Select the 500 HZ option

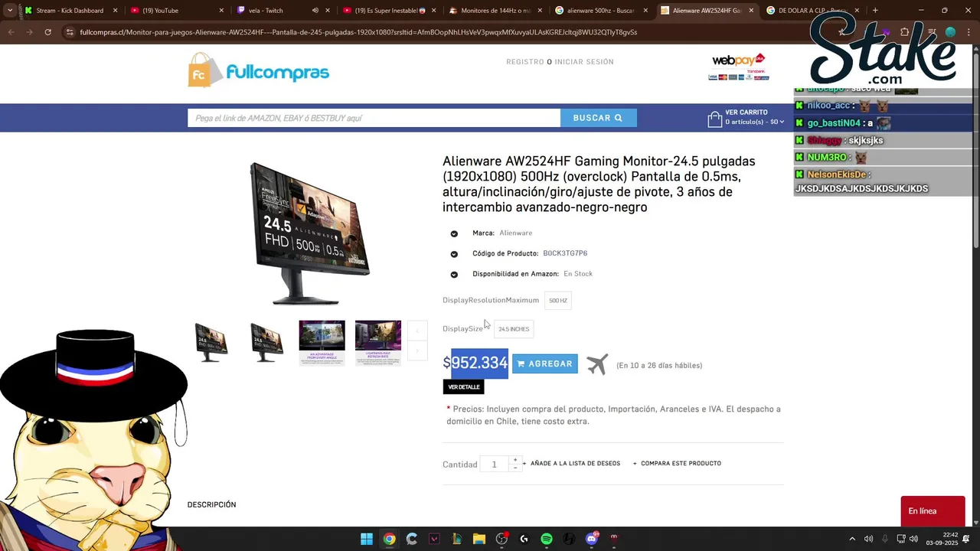pyautogui.click(x=558, y=301)
